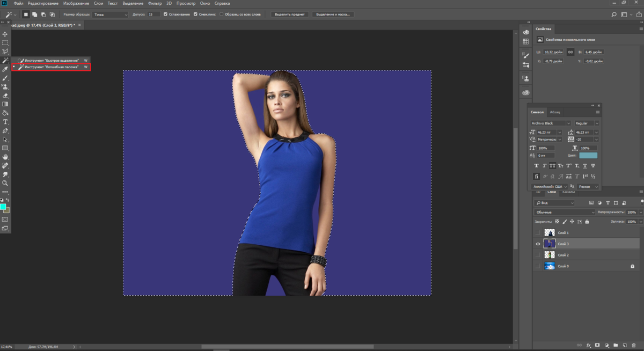Open the Файл menu
The height and width of the screenshot is (351, 644).
[18, 3]
